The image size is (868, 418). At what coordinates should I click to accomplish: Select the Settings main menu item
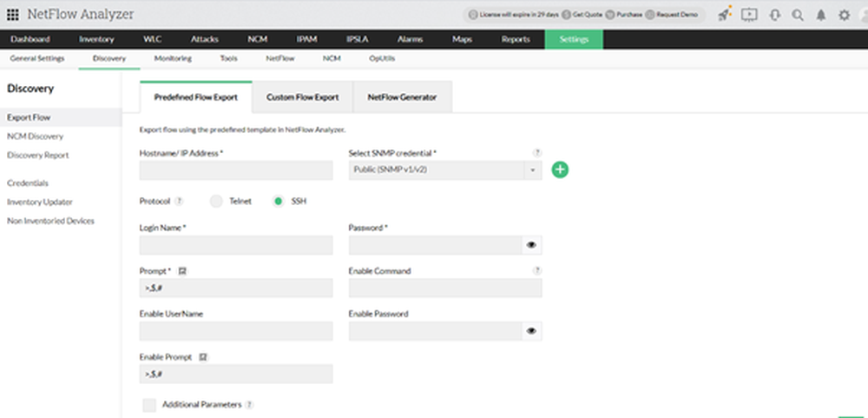click(x=574, y=39)
